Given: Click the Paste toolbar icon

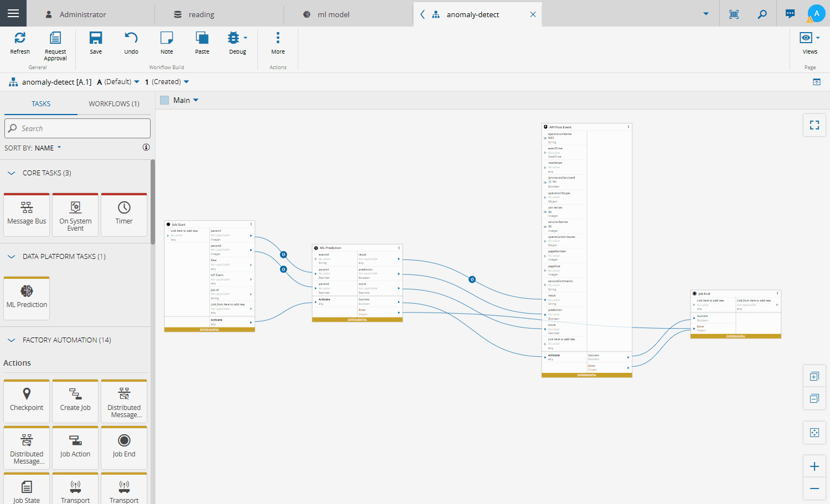Looking at the screenshot, I should click(x=202, y=43).
